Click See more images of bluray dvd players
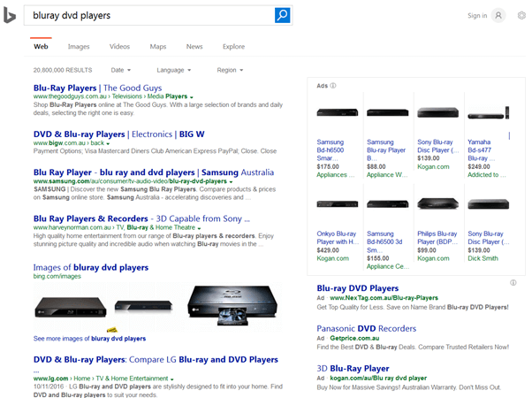Image resolution: width=532 pixels, height=398 pixels. click(89, 339)
